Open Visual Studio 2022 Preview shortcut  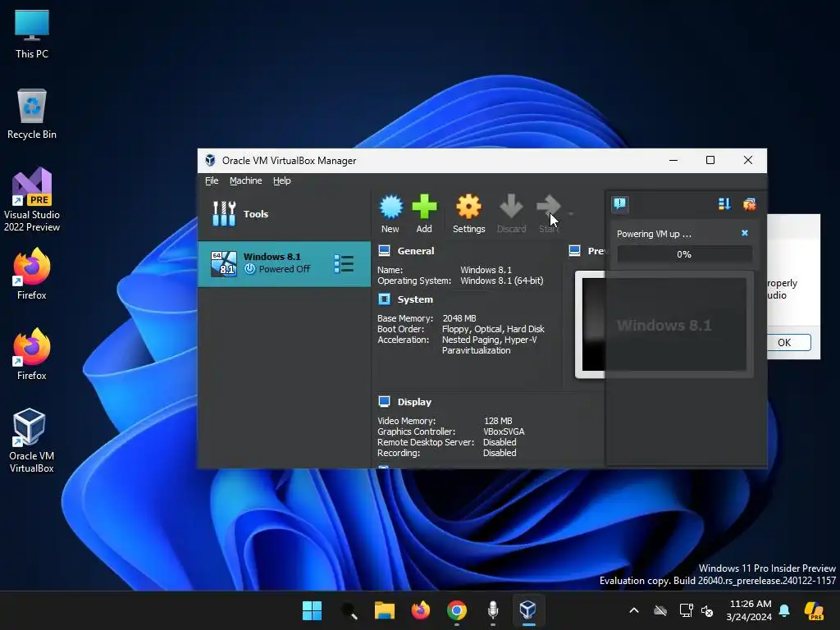click(x=32, y=200)
